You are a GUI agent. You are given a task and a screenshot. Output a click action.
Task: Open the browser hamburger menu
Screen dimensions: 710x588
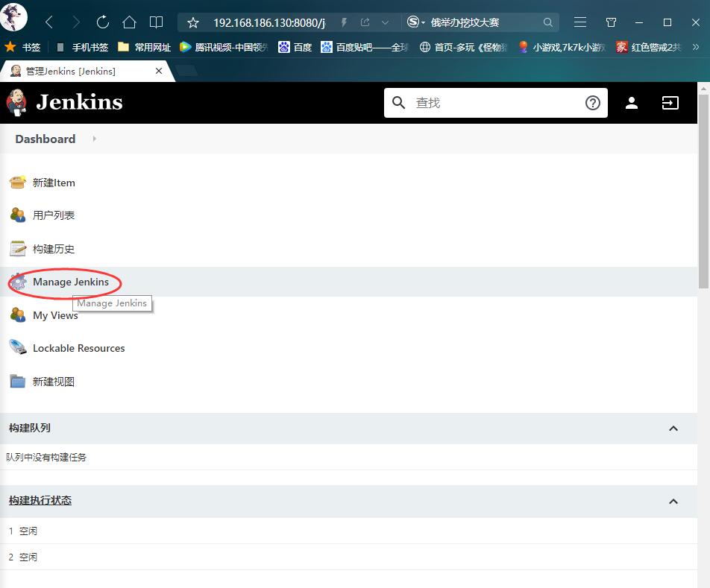(x=580, y=22)
